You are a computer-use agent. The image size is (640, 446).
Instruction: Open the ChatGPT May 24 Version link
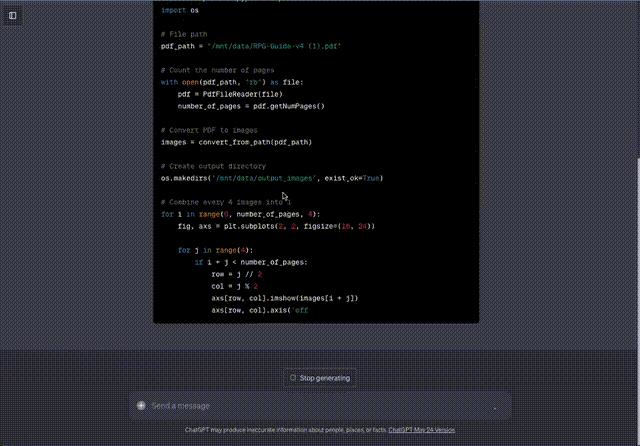421,429
